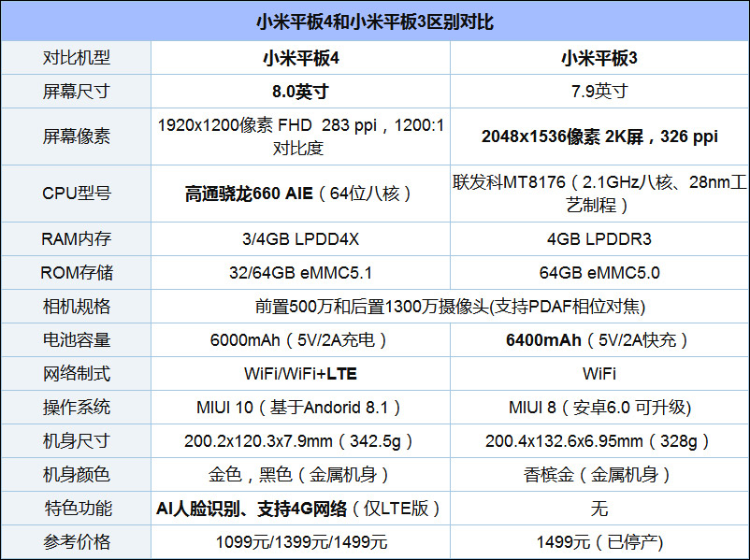Click the WiFi/WiFi+LTE cell
This screenshot has height=560, width=750.
click(300, 374)
